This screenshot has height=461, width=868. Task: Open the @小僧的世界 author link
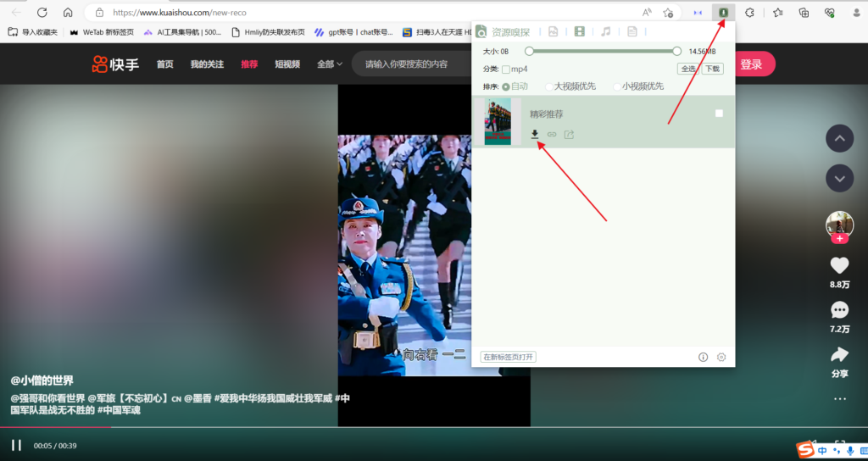pyautogui.click(x=42, y=380)
